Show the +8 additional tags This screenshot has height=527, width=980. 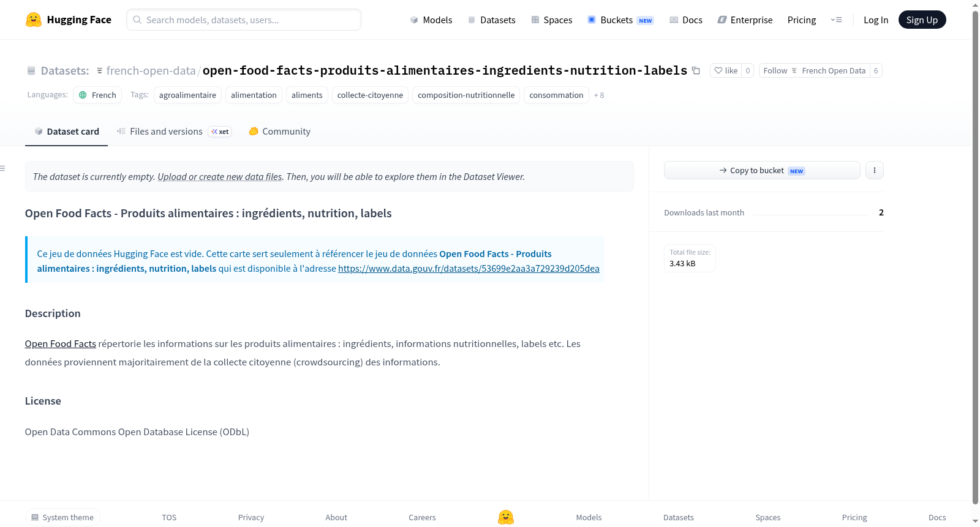coord(599,95)
